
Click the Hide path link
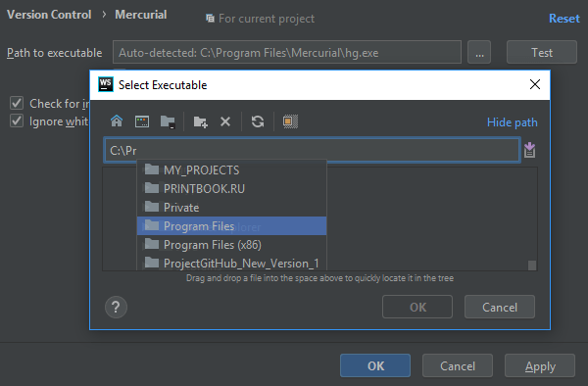[512, 122]
